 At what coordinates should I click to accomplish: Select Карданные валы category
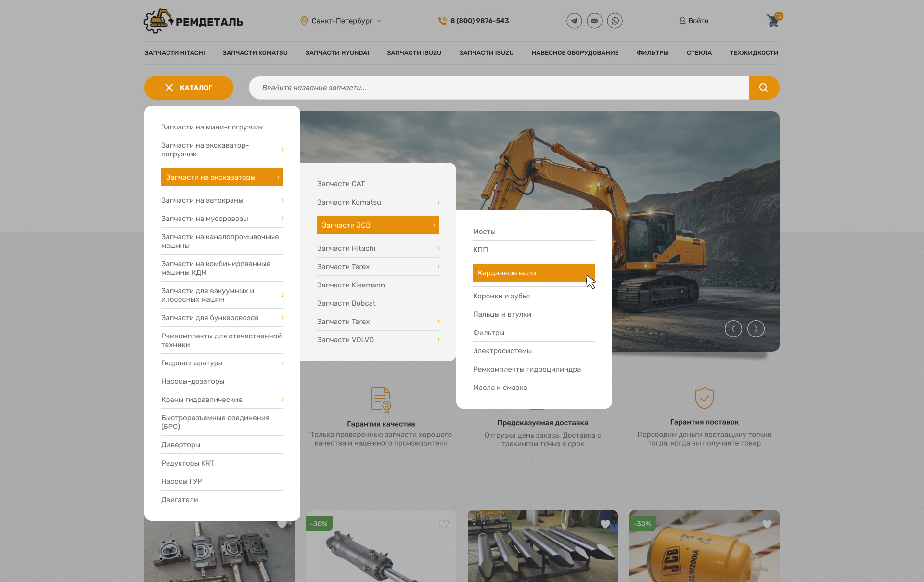[534, 273]
